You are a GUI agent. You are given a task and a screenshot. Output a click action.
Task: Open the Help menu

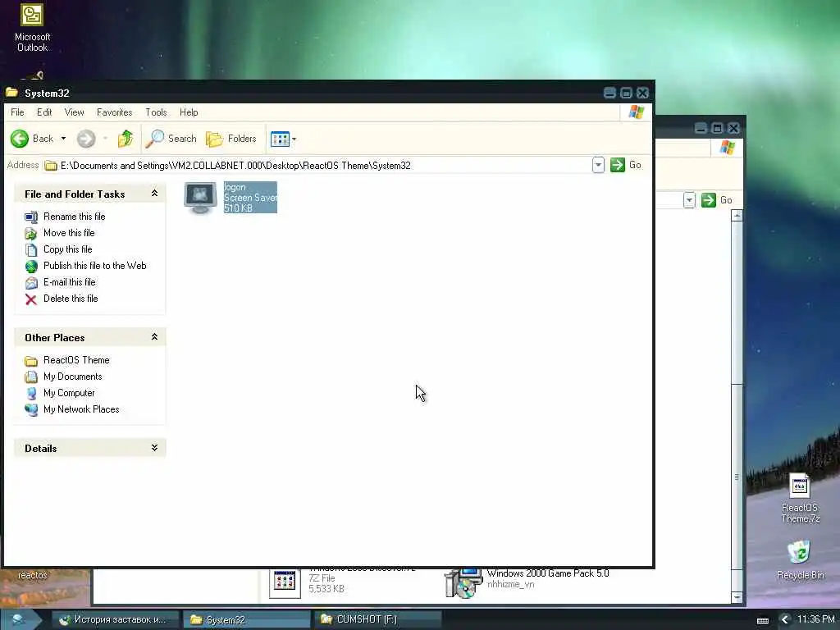(189, 112)
